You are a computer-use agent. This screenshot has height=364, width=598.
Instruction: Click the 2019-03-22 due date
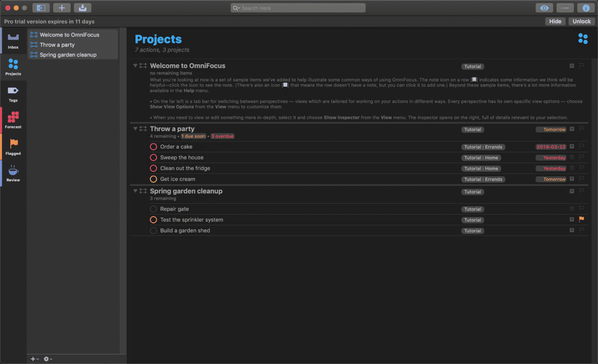(551, 147)
